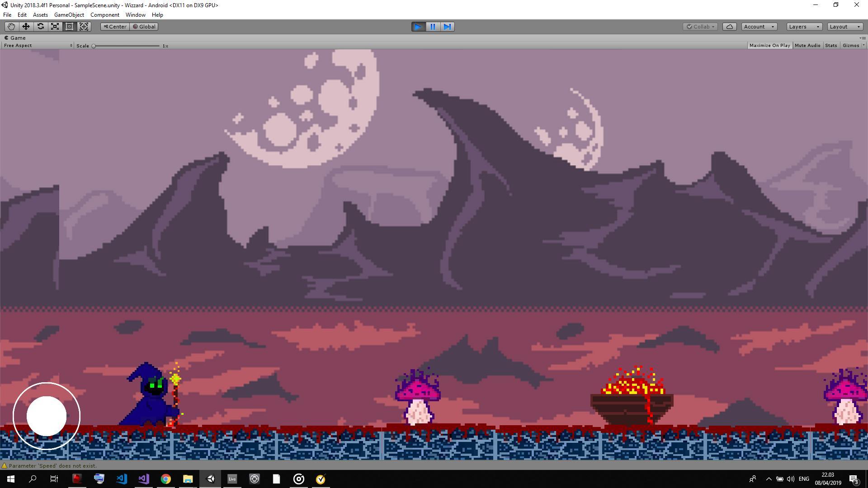This screenshot has width=868, height=488.
Task: Toggle Maximize On Play
Action: point(769,46)
